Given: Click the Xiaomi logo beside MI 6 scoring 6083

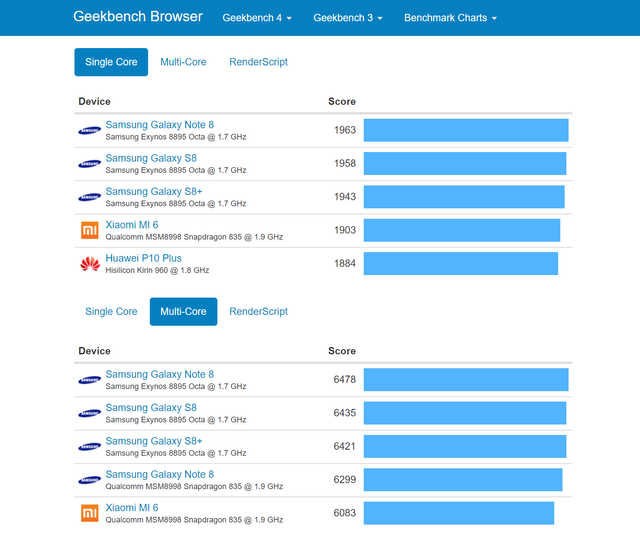Looking at the screenshot, I should click(x=89, y=513).
